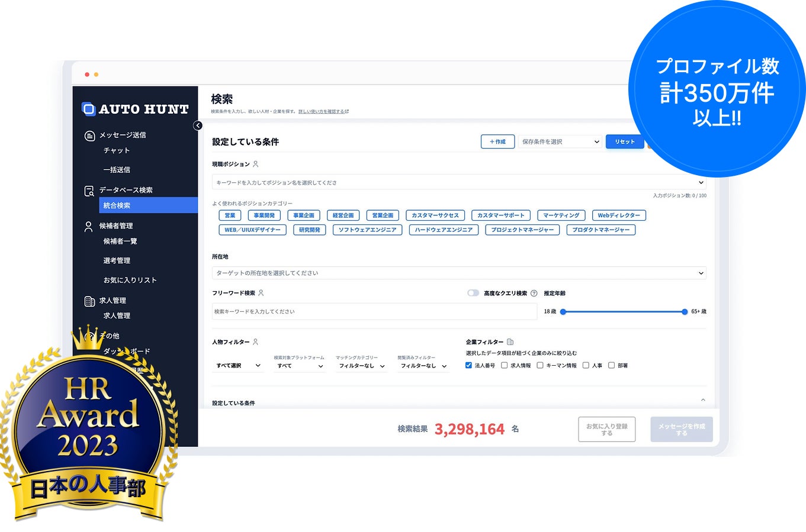Image resolution: width=806 pixels, height=532 pixels.
Task: Open the help icon next to 高度なクエリ検索
Action: click(534, 294)
